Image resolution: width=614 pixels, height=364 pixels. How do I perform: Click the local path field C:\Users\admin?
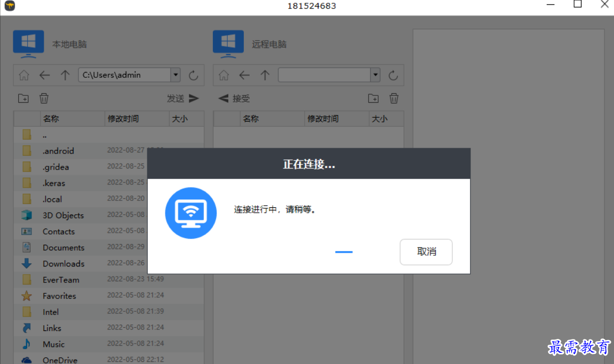pos(124,75)
